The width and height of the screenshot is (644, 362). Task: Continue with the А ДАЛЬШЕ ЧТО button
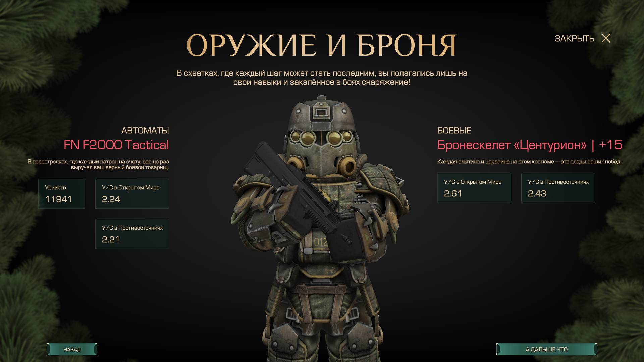[x=546, y=349]
